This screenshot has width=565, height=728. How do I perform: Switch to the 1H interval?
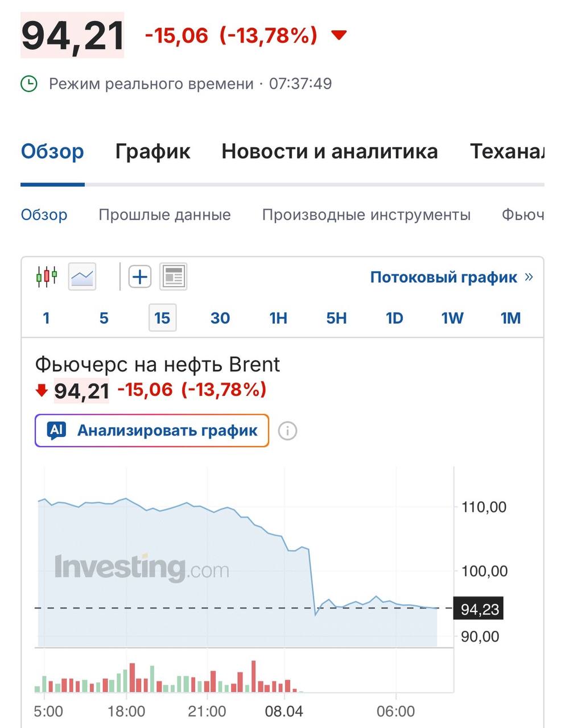pos(278,318)
